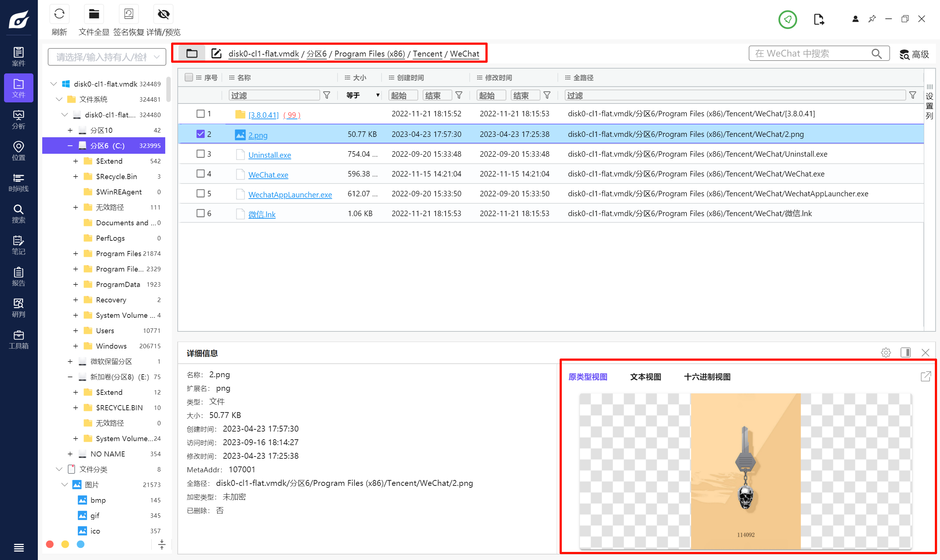
Task: Open 设置列 column settings
Action: [x=929, y=102]
